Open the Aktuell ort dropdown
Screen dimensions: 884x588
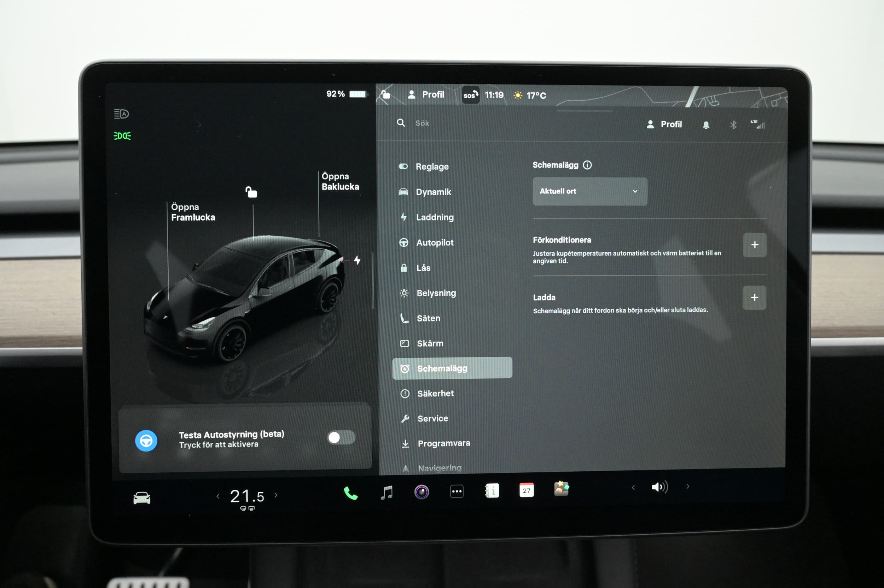[x=590, y=191]
